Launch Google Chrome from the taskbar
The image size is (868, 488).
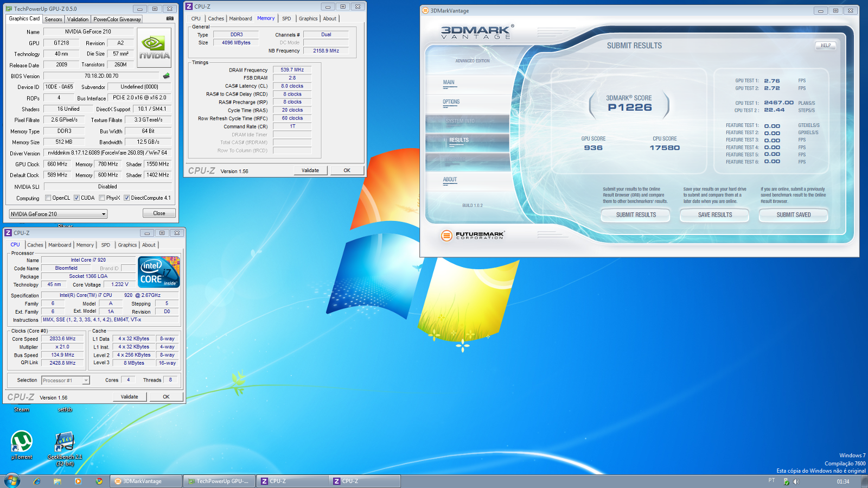pos(99,481)
